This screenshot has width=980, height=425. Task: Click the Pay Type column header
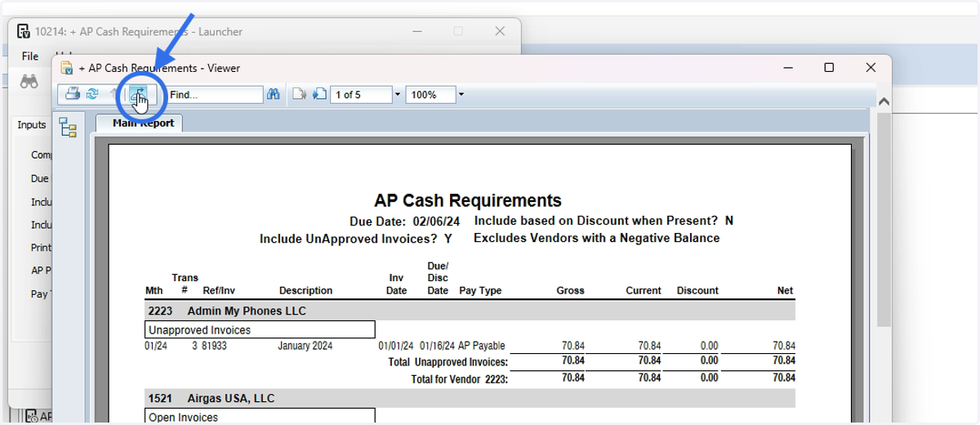[x=480, y=290]
